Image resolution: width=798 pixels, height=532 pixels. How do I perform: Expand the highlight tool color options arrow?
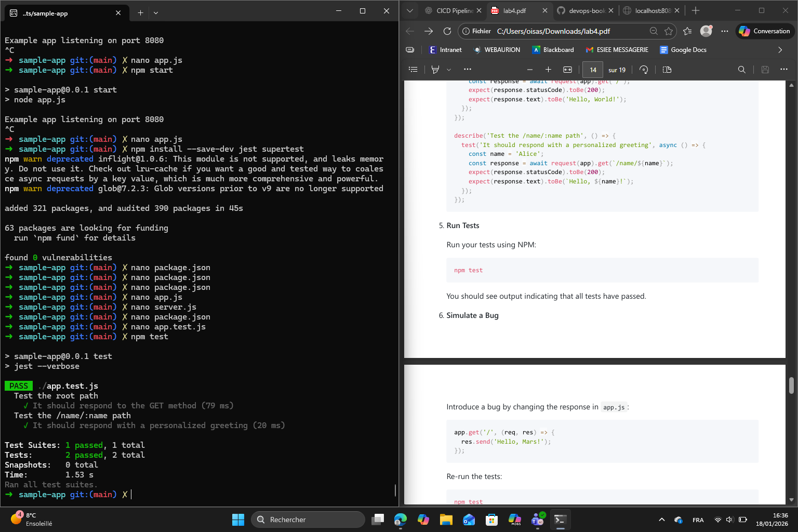tap(449, 70)
